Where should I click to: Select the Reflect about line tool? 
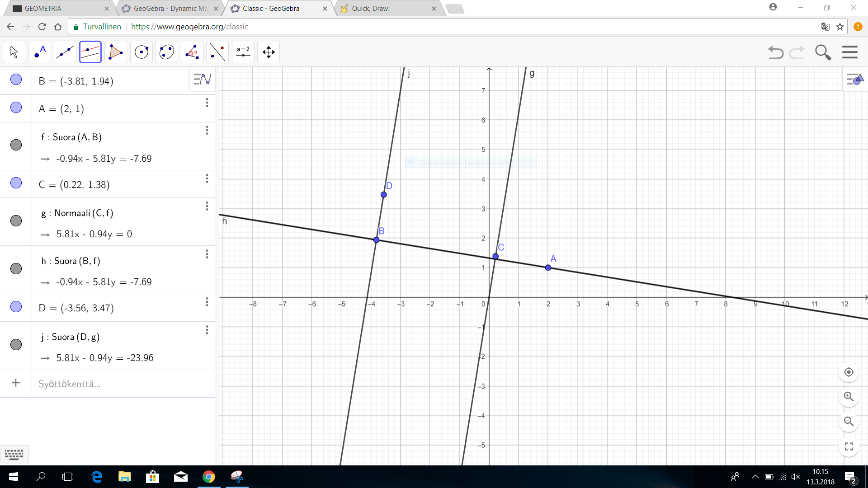tap(217, 52)
